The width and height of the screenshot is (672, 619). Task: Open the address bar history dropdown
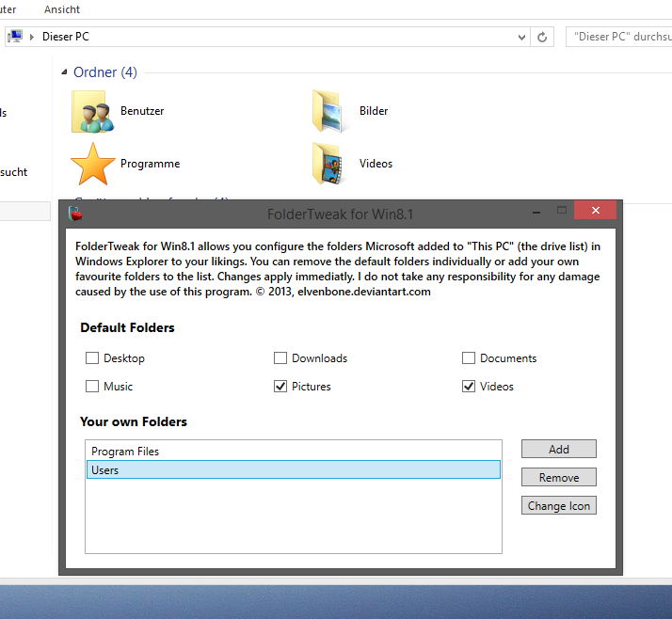(521, 37)
